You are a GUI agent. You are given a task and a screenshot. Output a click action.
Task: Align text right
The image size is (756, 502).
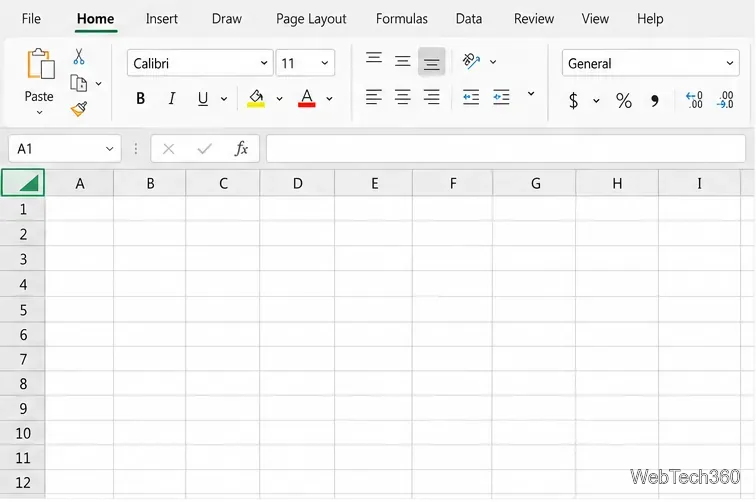pyautogui.click(x=432, y=97)
